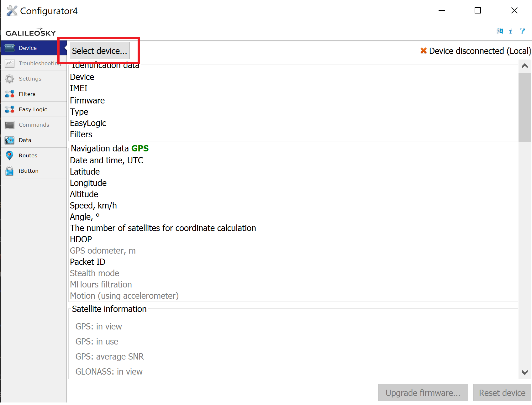Maximize the Configurator4 window
This screenshot has width=532, height=405.
pyautogui.click(x=478, y=10)
